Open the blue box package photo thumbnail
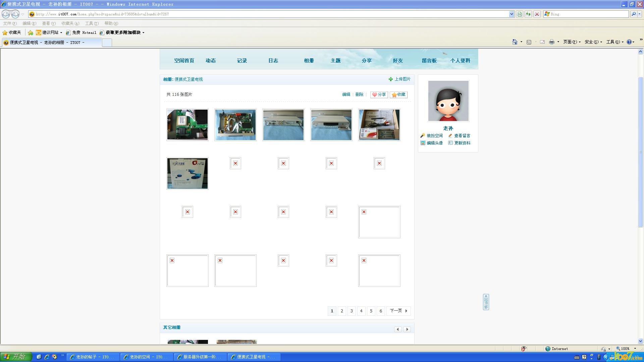This screenshot has width=644, height=362. 187,173
